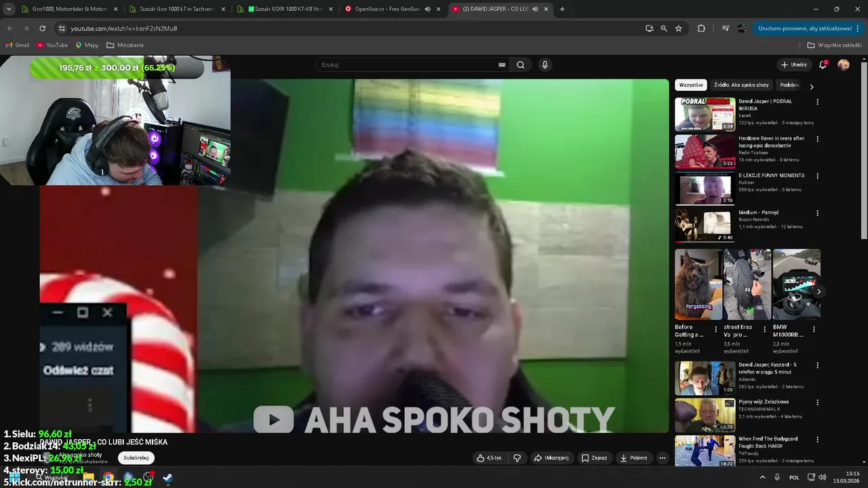The image size is (868, 488).
Task: Click the Uruchom ponownie, aby zaktualizować button
Action: 804,28
